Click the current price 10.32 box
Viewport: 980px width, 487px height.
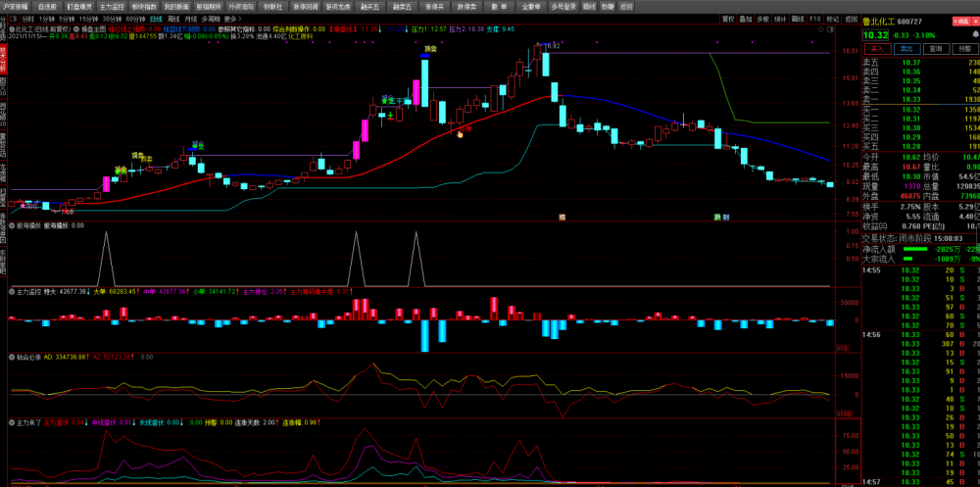click(x=875, y=35)
